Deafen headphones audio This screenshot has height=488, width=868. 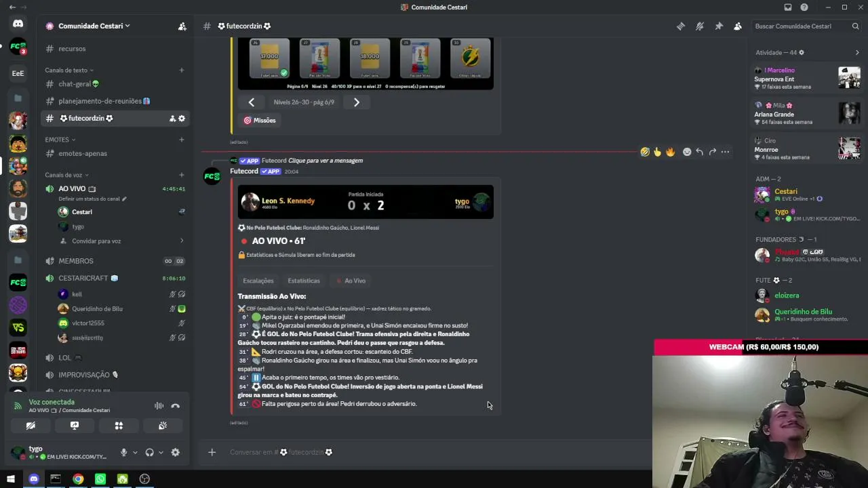(x=149, y=453)
